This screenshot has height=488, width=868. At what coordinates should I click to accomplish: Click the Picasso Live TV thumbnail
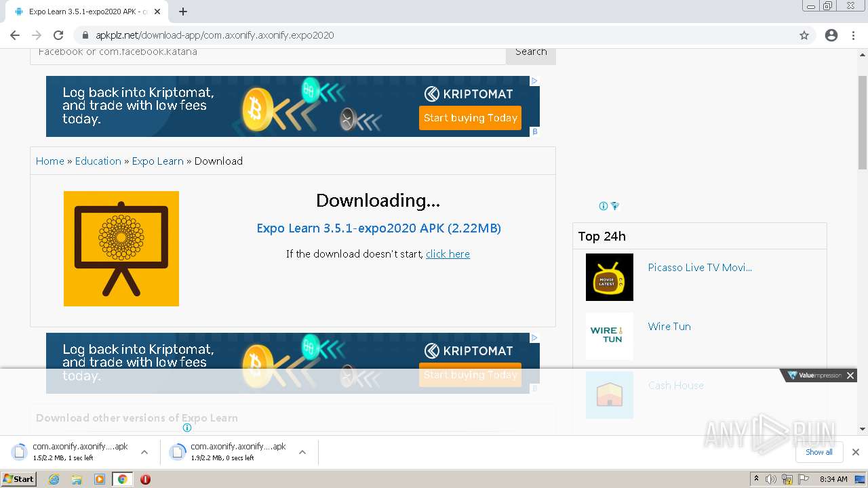click(610, 277)
